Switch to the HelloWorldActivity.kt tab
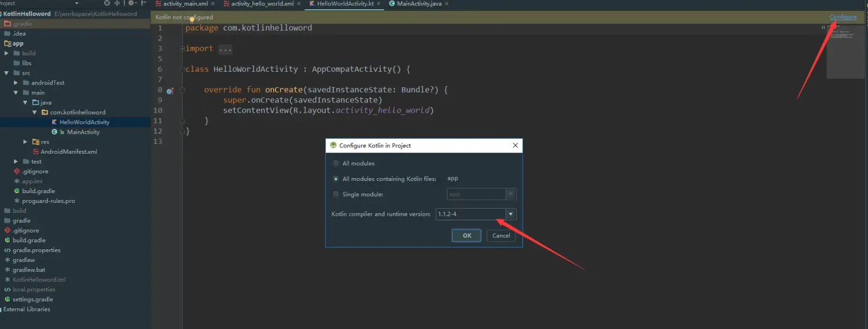 click(x=345, y=4)
